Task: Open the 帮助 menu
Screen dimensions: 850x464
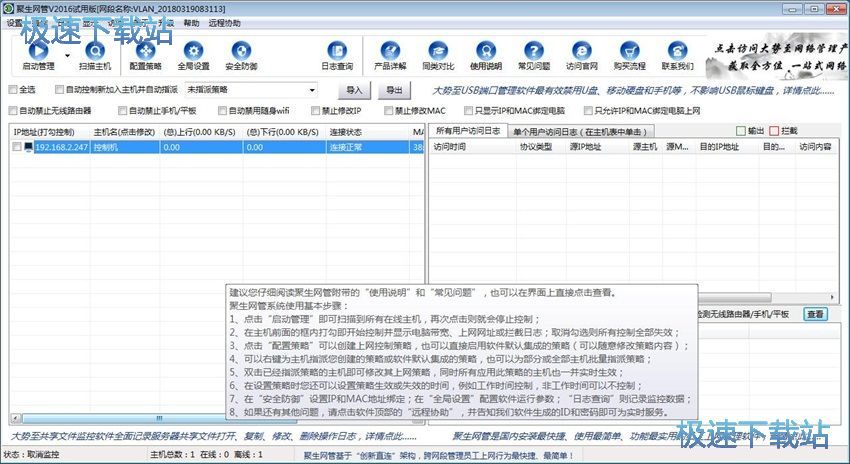Action: pos(191,23)
